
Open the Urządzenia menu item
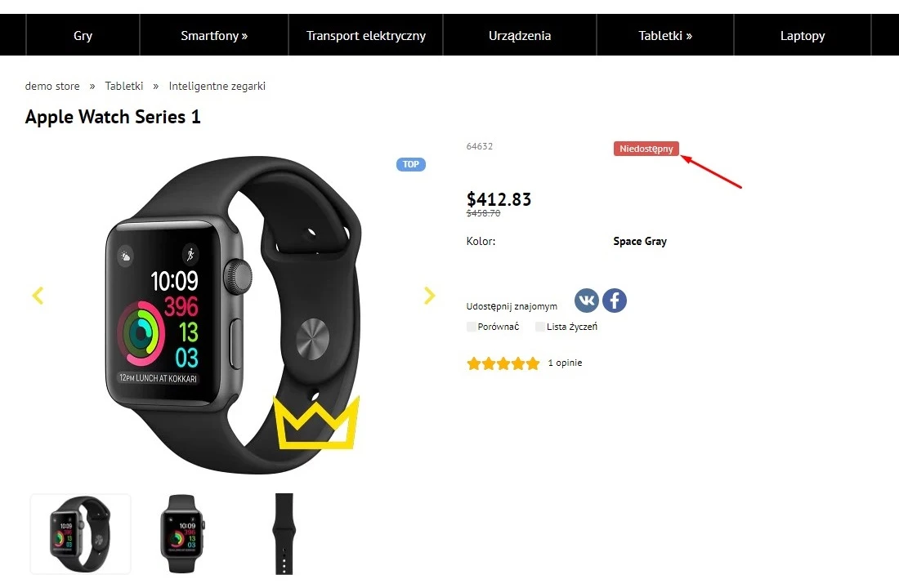[520, 36]
